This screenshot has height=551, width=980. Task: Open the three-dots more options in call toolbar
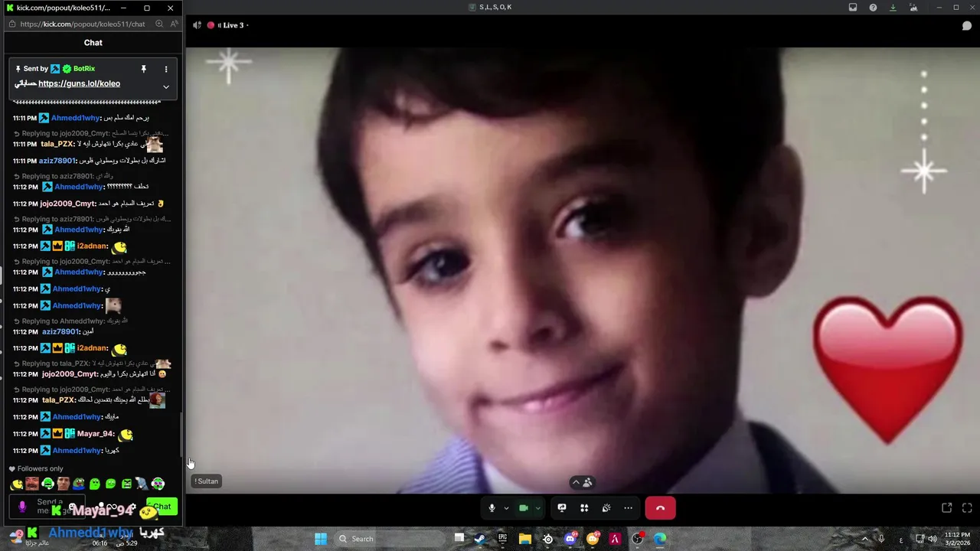(629, 508)
